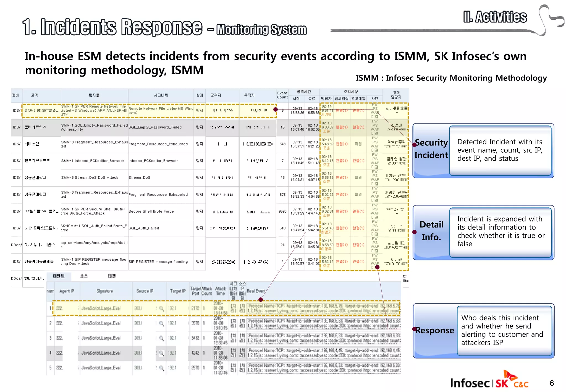This screenshot has height=392, width=566.
Task: Click the Event Count column header
Action: coord(282,95)
